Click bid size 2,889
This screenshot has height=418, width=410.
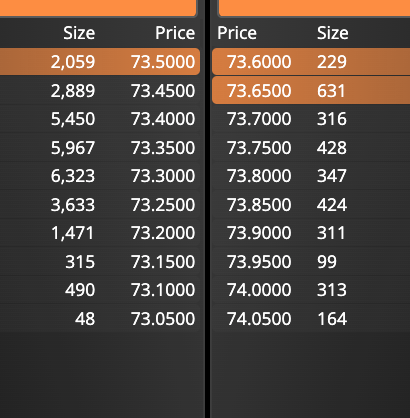coord(73,91)
